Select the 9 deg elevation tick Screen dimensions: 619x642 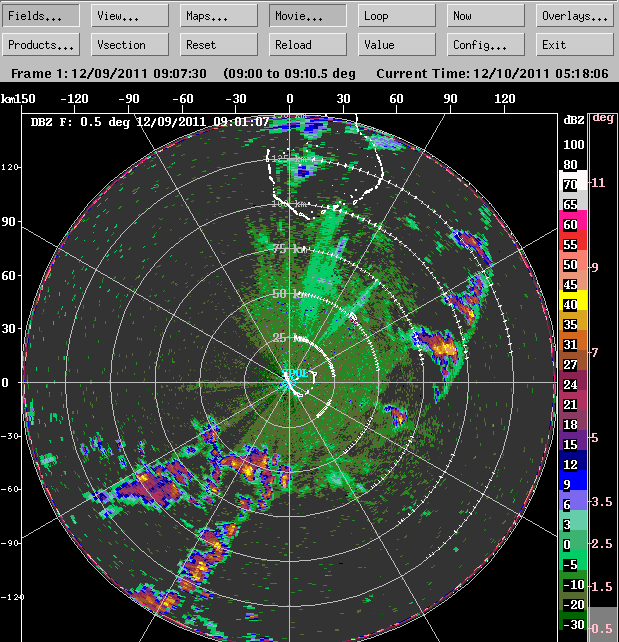point(595,267)
